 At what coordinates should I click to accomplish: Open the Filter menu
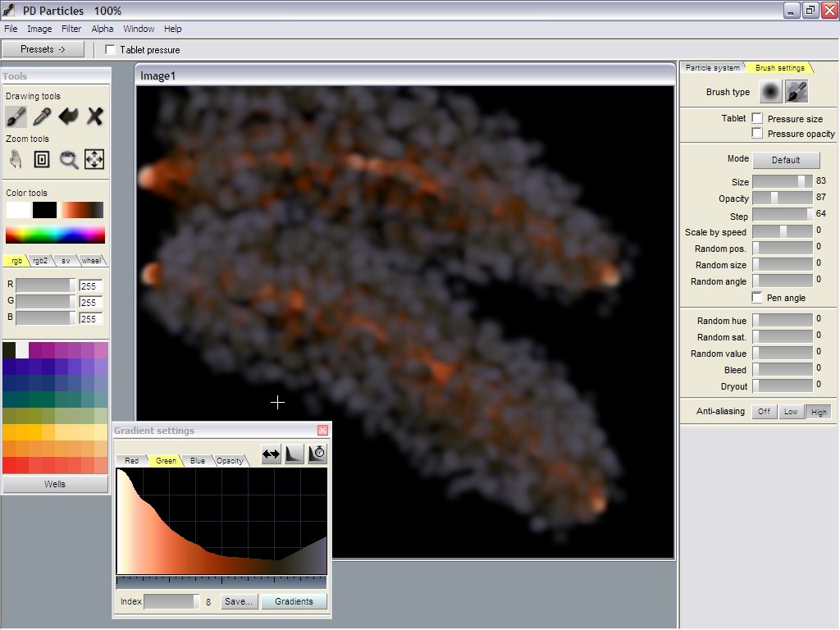[x=71, y=29]
